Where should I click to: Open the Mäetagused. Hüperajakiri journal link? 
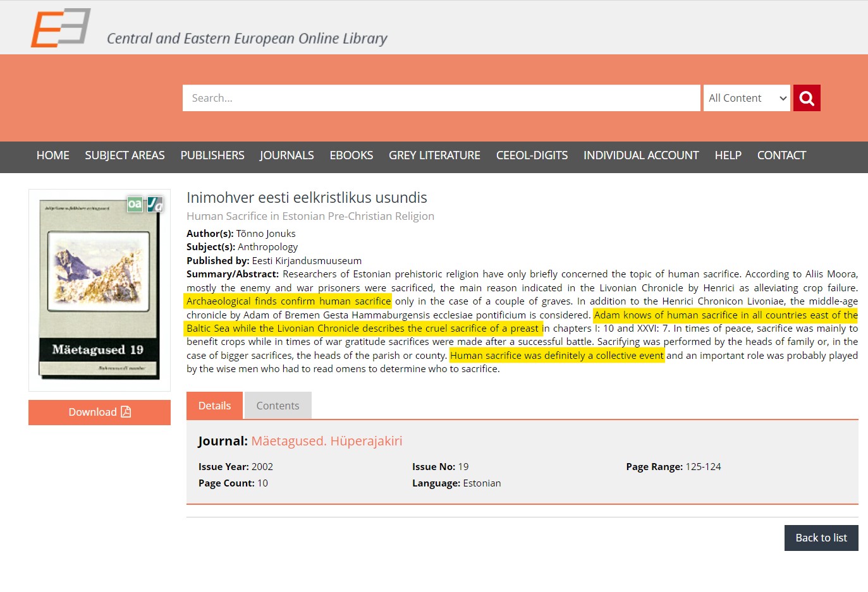click(327, 441)
